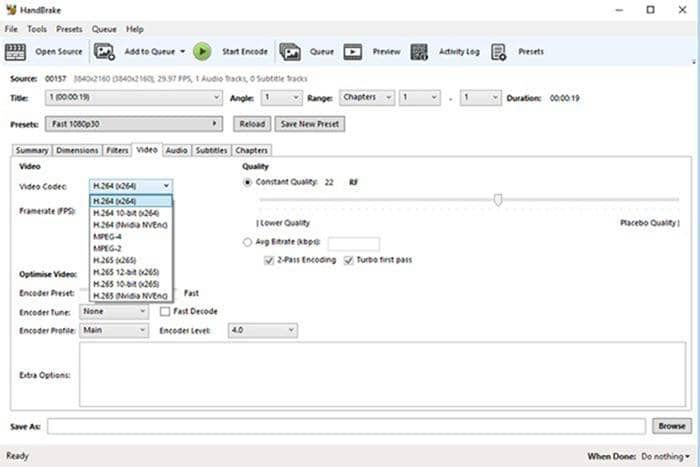Screen dimensions: 700x467
Task: Select H.265 12-bit (x265) codec
Action: [131, 272]
